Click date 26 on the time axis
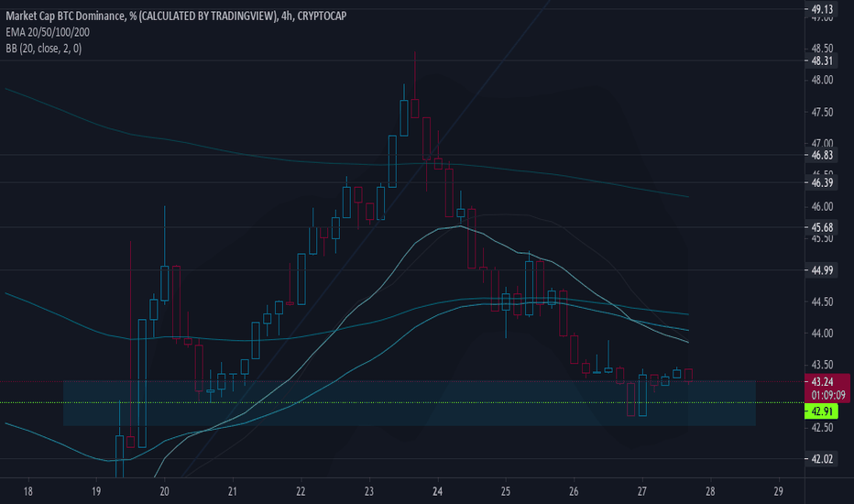 (574, 491)
